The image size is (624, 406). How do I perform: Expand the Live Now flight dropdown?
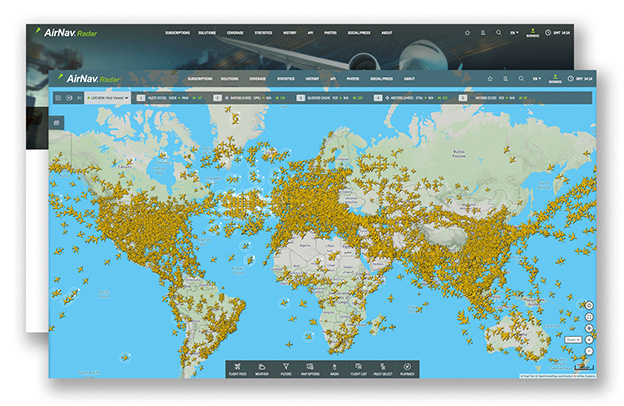(x=107, y=98)
